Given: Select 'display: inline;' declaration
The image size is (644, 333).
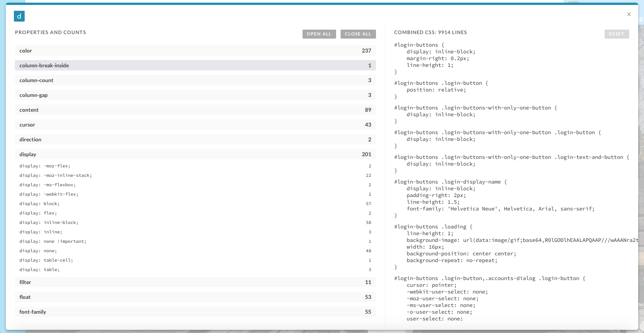Looking at the screenshot, I should [x=41, y=232].
